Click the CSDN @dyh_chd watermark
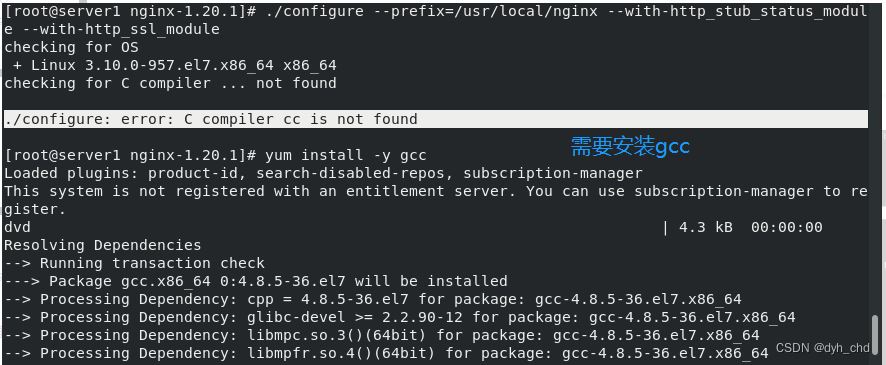The height and width of the screenshot is (365, 886). [x=822, y=347]
